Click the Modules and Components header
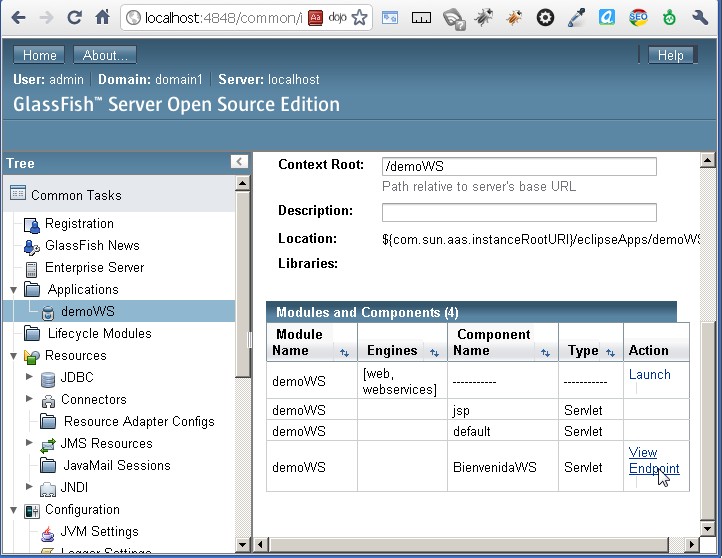The image size is (722, 558). 472,312
